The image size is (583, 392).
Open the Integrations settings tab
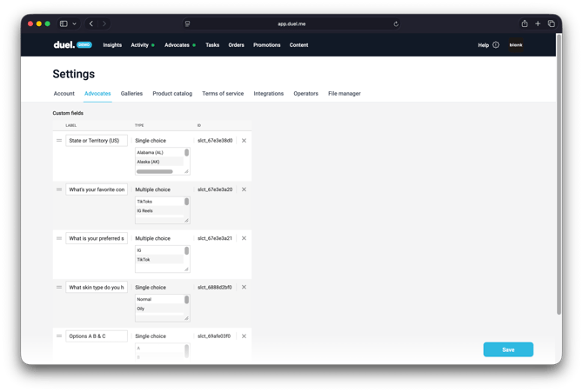pyautogui.click(x=268, y=93)
